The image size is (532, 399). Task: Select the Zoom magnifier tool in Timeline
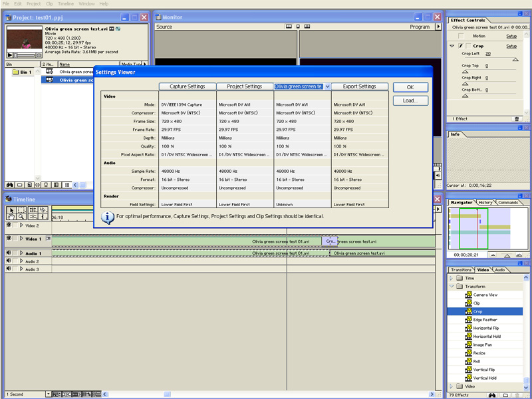coord(21,217)
